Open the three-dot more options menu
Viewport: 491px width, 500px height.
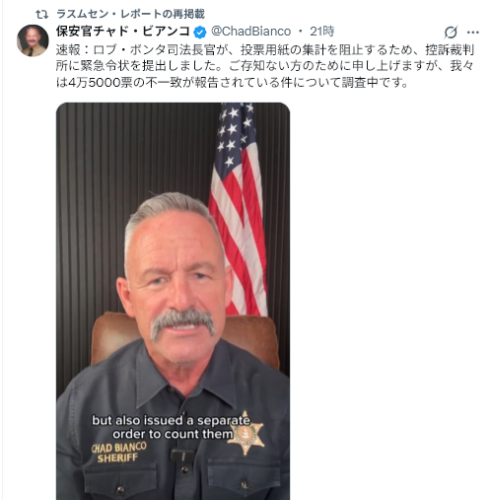pos(473,32)
